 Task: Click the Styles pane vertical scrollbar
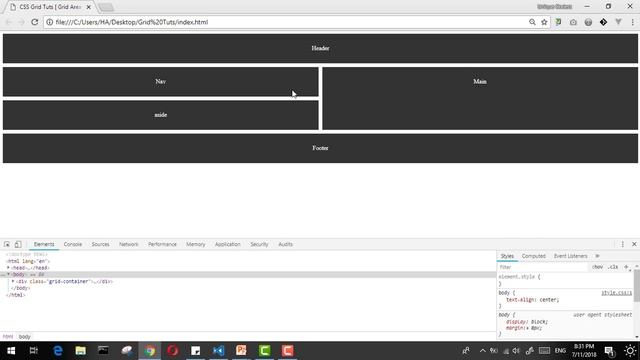pyautogui.click(x=637, y=286)
